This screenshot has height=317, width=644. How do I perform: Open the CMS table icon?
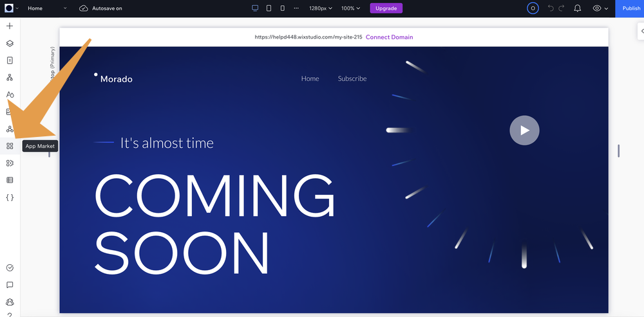click(x=10, y=180)
